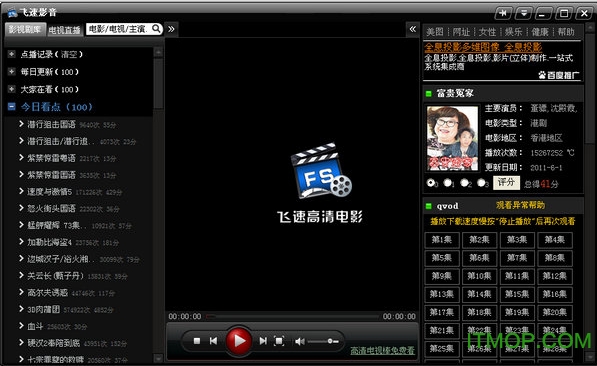Screen dimensions: 597x366
Task: Click the 百度推广 paw logo
Action: point(542,75)
